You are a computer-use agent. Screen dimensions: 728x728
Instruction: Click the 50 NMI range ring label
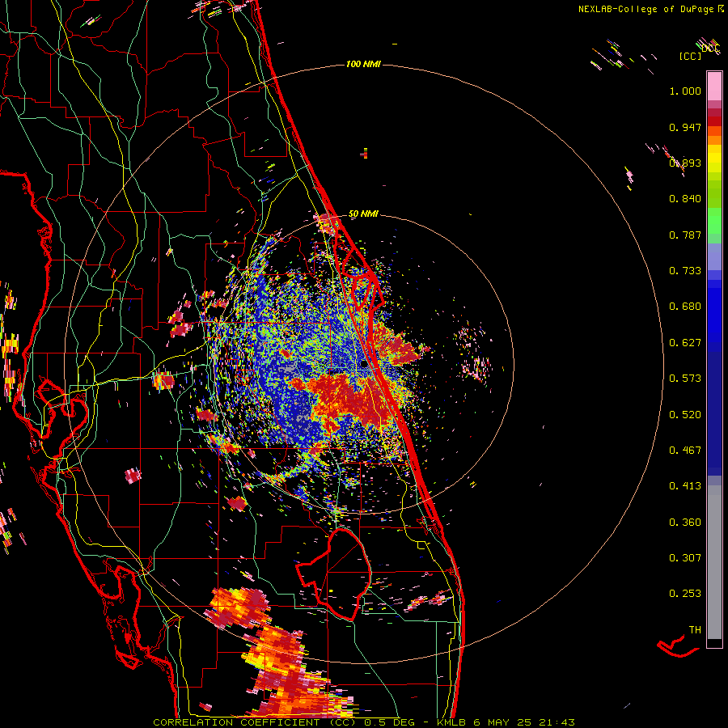(363, 214)
